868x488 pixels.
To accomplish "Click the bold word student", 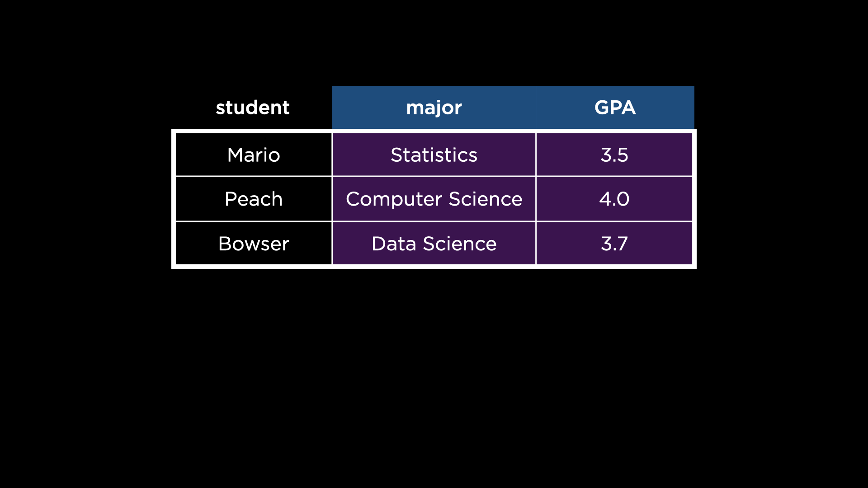I will click(x=252, y=108).
